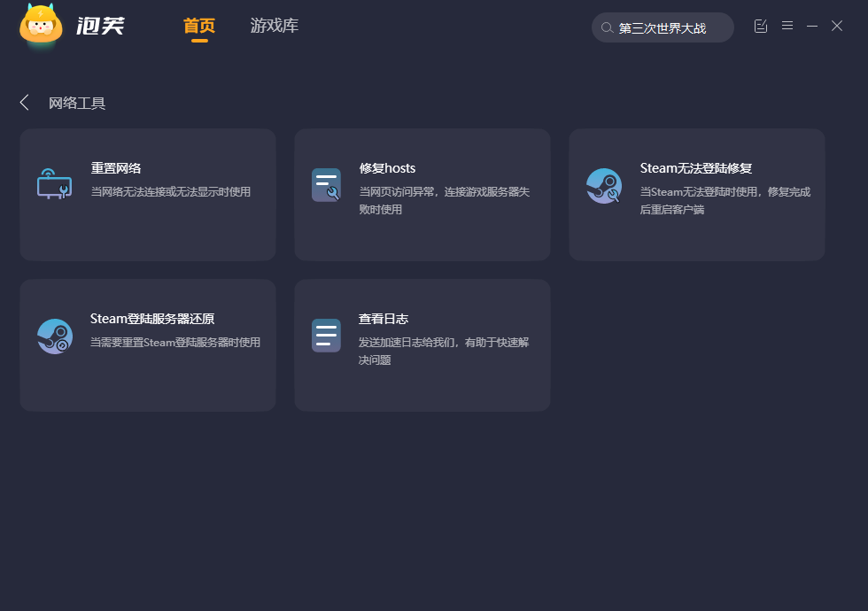Click the 查看日志 log document icon

click(326, 336)
